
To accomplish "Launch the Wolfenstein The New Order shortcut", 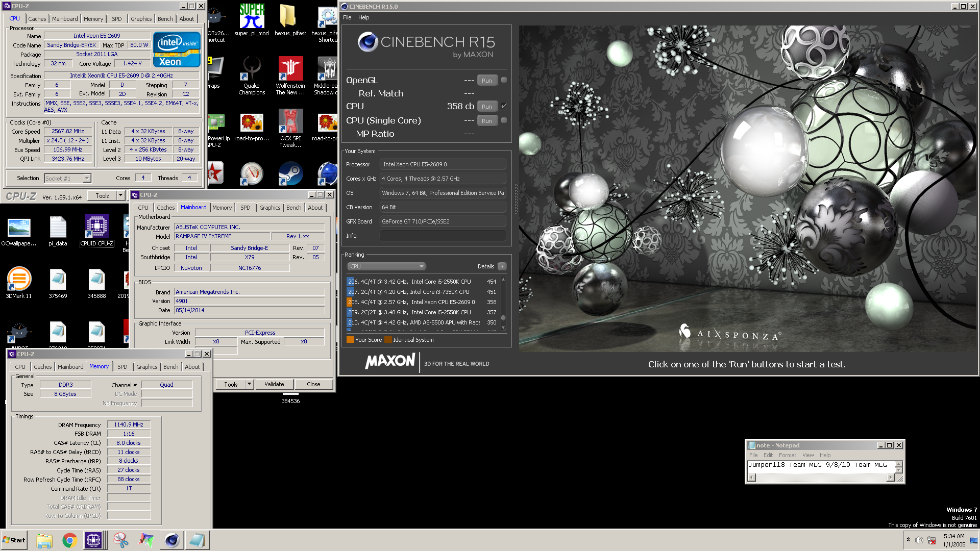I will point(290,76).
